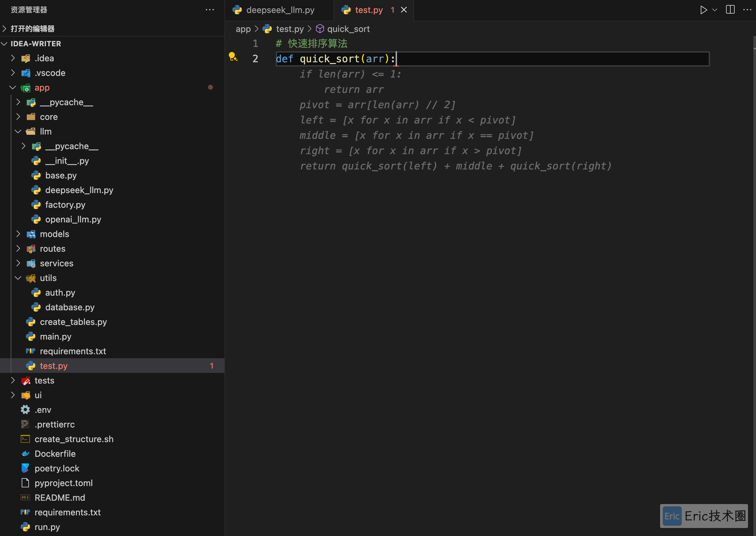Open poetry.lock file
Viewport: 756px width, 536px height.
coord(112,468)
